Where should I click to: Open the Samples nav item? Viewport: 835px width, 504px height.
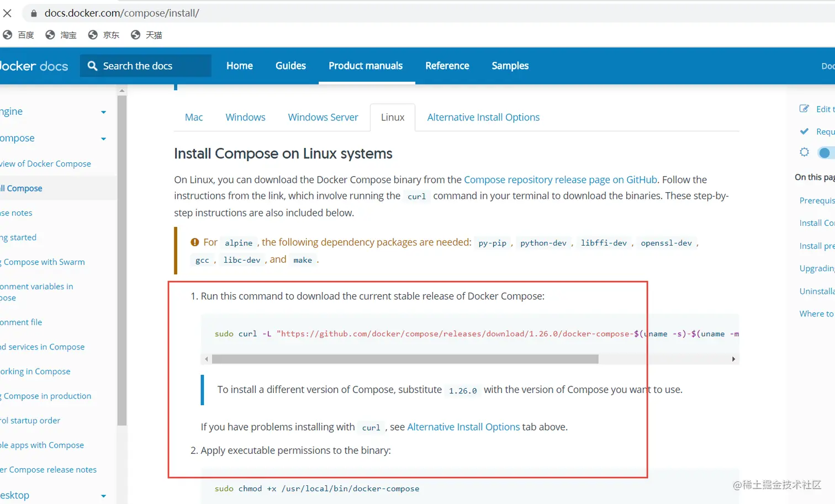[510, 66]
